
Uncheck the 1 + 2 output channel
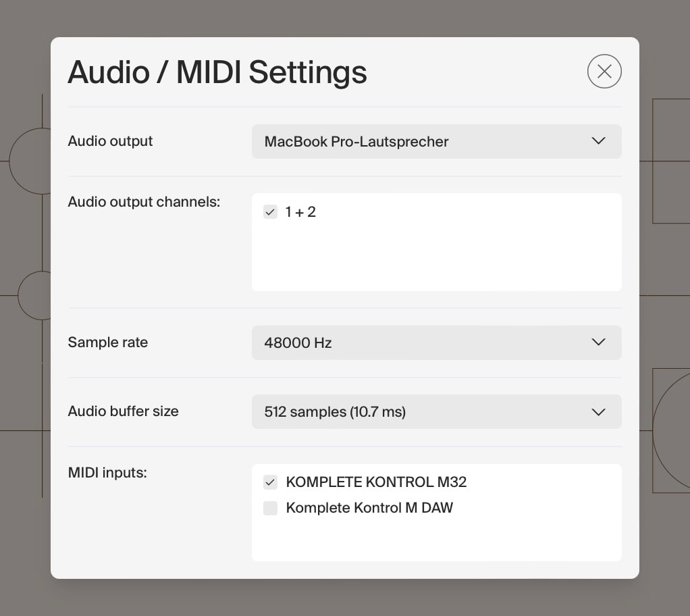[x=270, y=211]
